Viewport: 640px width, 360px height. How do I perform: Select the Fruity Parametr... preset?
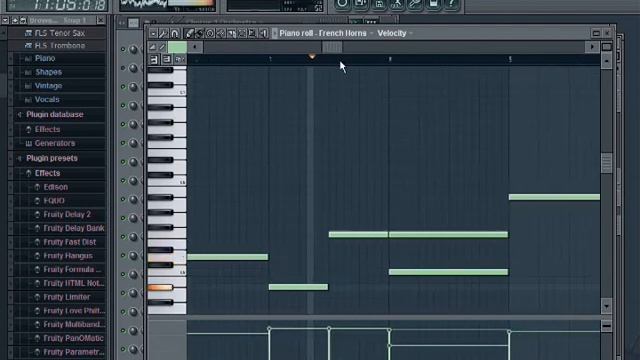click(x=73, y=352)
